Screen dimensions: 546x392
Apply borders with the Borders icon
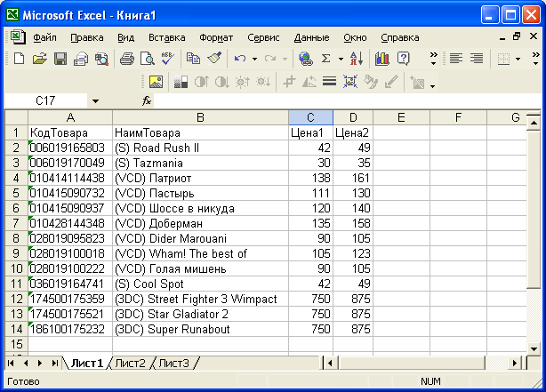click(503, 59)
